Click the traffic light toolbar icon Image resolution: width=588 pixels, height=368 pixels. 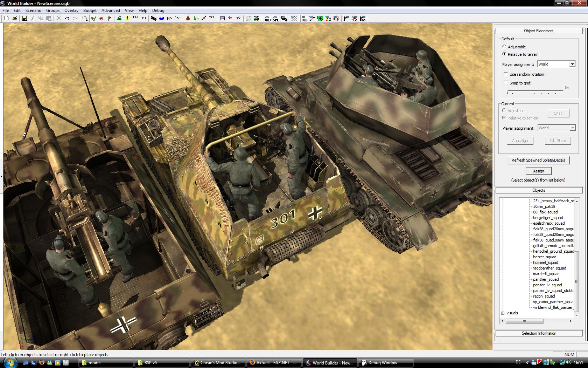point(127,18)
